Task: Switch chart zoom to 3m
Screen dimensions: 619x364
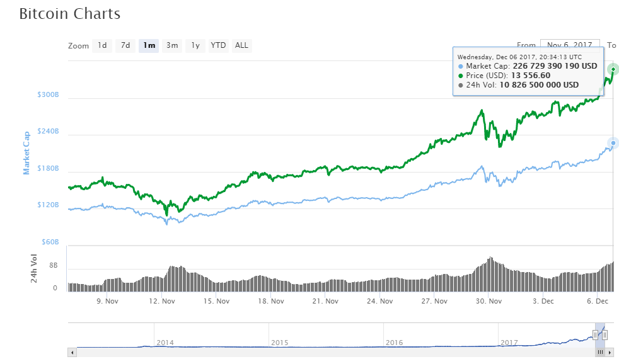Action: pyautogui.click(x=172, y=45)
